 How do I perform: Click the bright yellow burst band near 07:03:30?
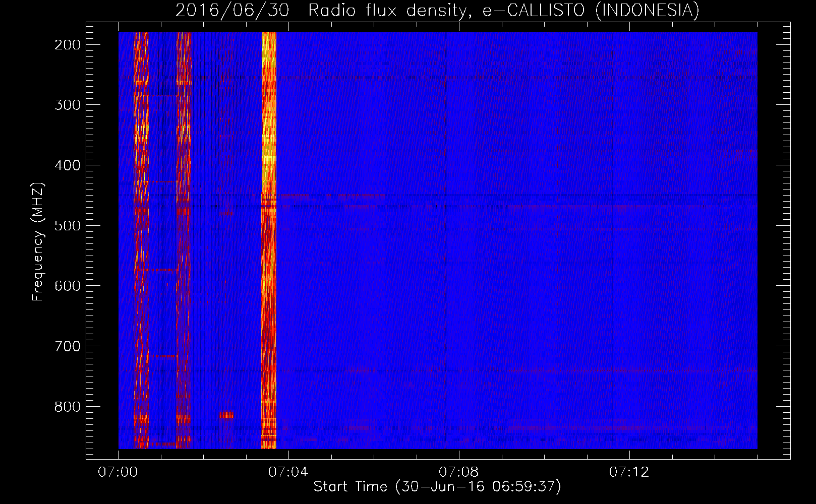(x=269, y=240)
